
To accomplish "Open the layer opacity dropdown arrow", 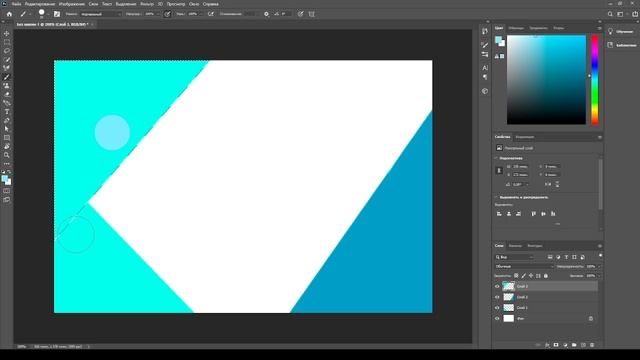I will pyautogui.click(x=599, y=266).
